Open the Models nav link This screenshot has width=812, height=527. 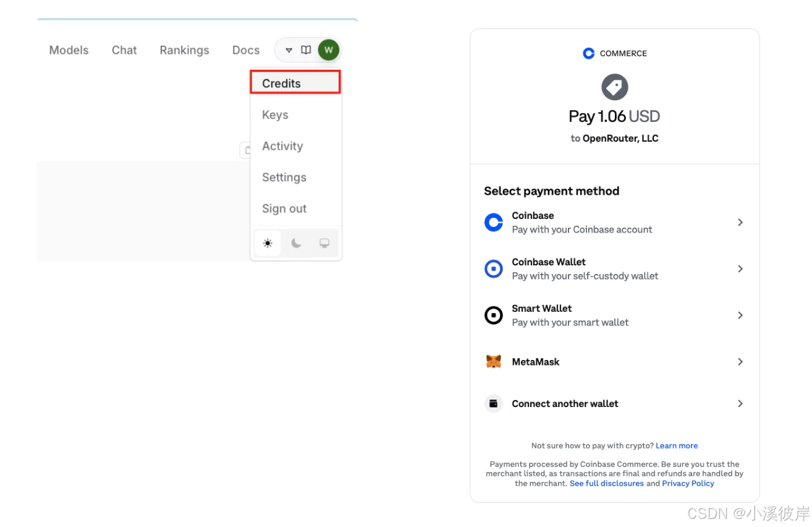(x=69, y=50)
